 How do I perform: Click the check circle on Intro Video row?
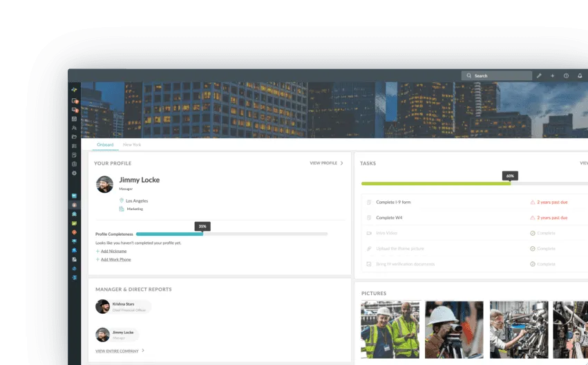(x=532, y=233)
